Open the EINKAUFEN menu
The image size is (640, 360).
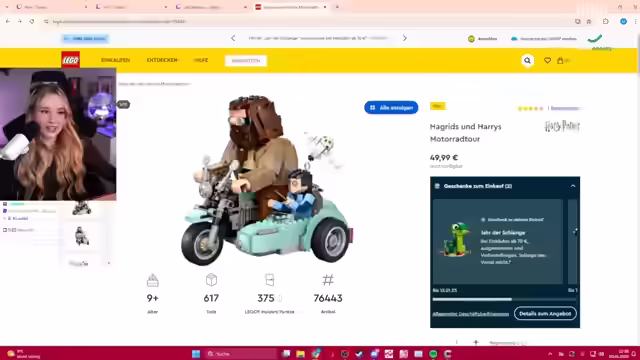click(116, 60)
